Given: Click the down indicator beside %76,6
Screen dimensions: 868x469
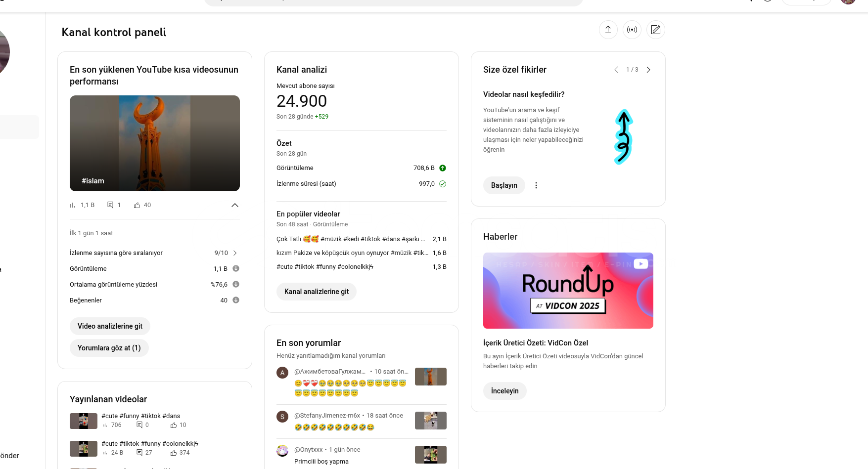Looking at the screenshot, I should pyautogui.click(x=236, y=284).
